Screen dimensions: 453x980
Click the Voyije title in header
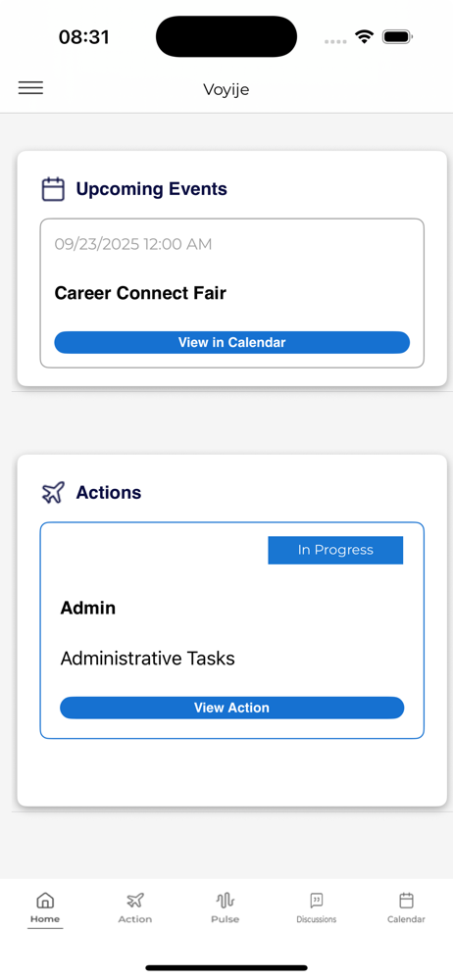[226, 89]
